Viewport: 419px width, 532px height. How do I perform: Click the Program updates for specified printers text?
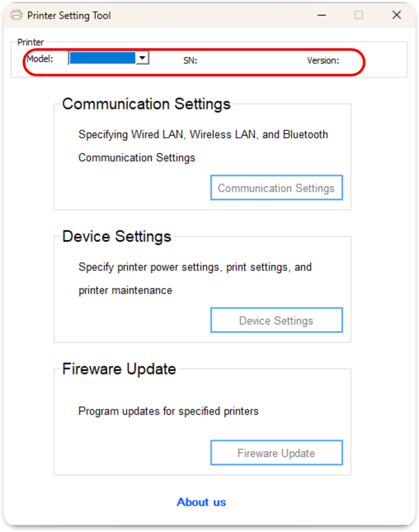click(x=168, y=411)
